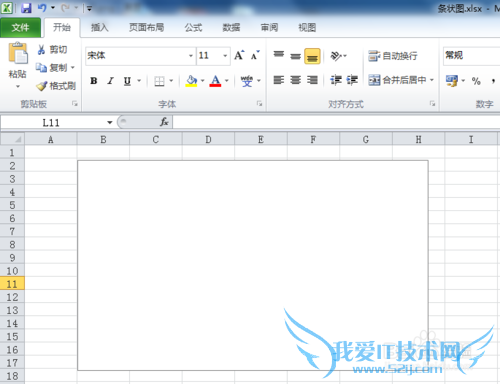Expand the borders dropdown arrow
The width and height of the screenshot is (500, 384).
click(x=171, y=81)
